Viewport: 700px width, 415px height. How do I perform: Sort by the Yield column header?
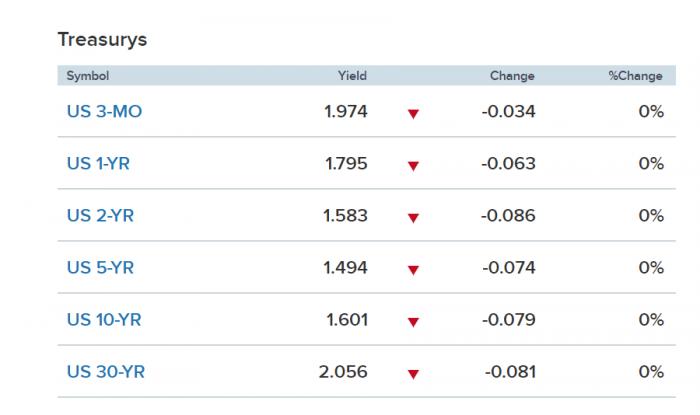353,76
